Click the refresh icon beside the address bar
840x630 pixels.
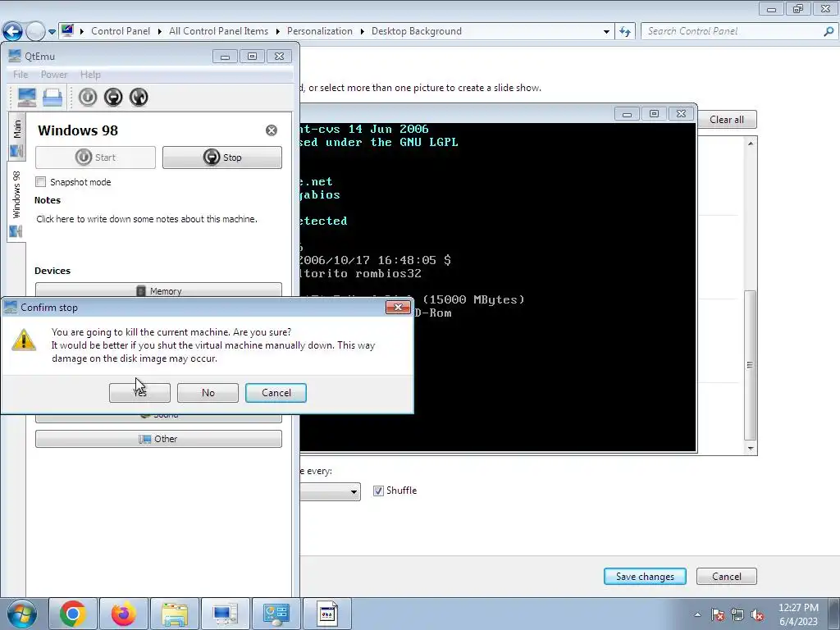click(624, 31)
